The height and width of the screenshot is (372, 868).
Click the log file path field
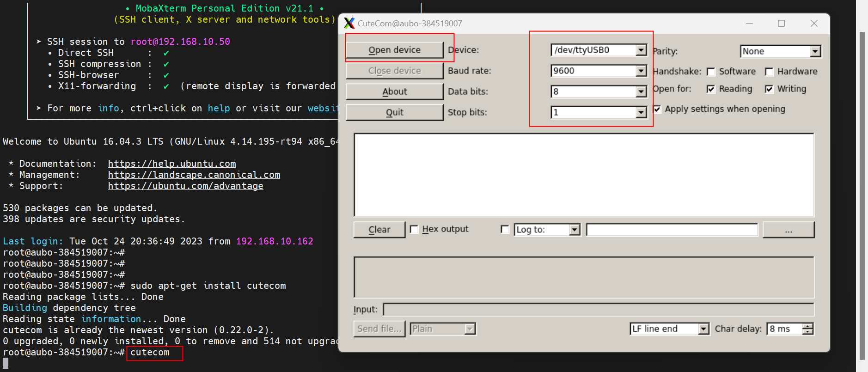672,230
